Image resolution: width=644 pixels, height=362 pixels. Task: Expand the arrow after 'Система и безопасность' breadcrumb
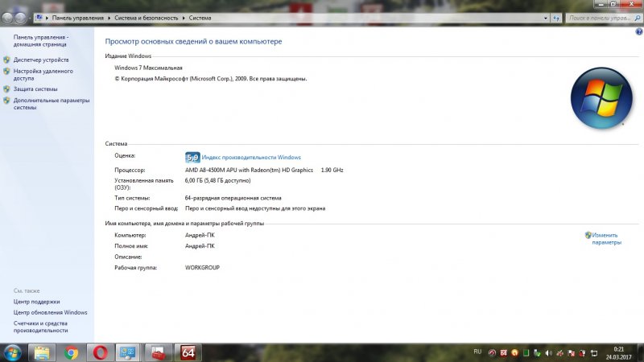coord(184,16)
